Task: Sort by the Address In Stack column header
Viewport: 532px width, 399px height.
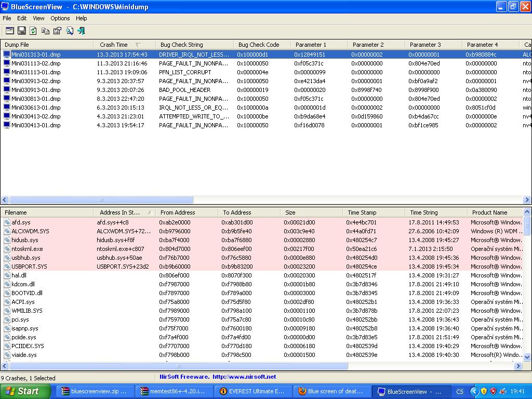Action: (x=120, y=212)
